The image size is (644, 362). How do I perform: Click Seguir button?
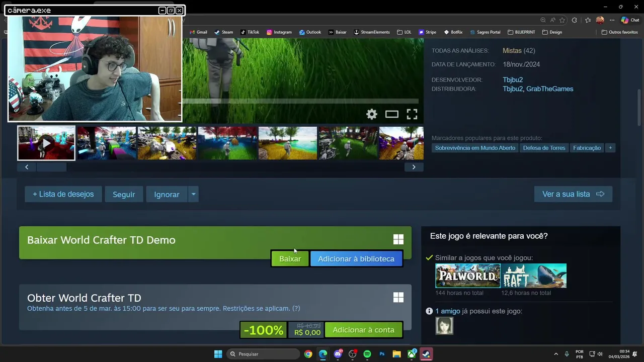pyautogui.click(x=124, y=194)
